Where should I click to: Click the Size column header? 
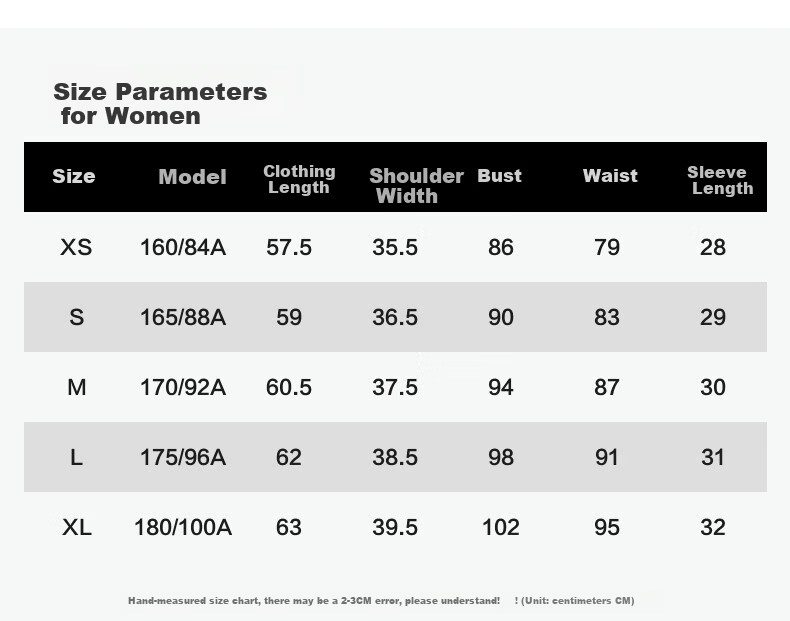(74, 176)
